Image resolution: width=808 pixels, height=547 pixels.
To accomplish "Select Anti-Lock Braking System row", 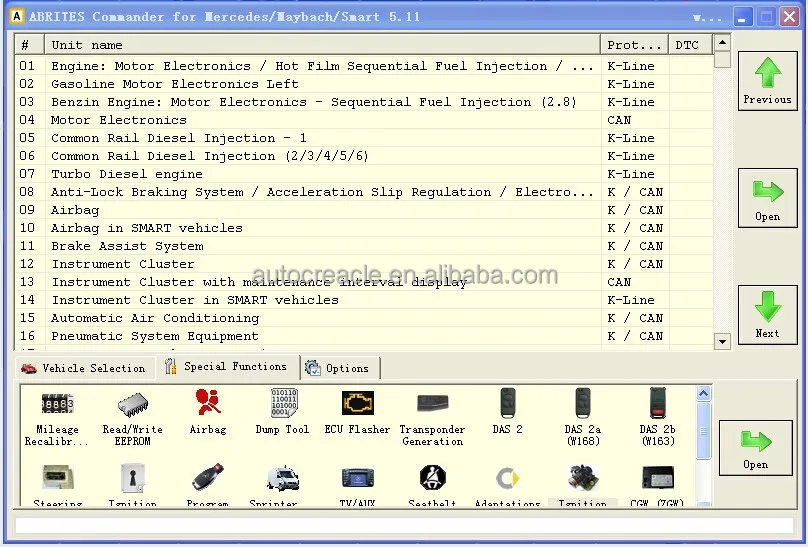I will 364,192.
